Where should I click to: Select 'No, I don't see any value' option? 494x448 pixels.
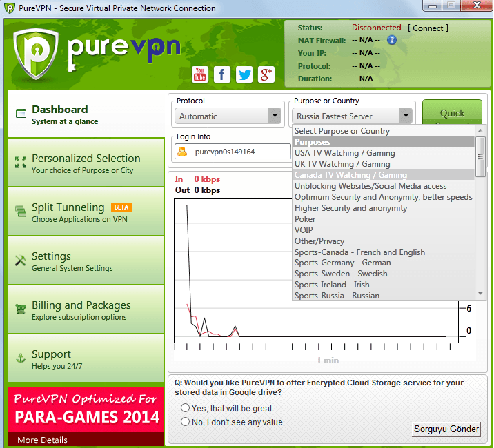click(185, 422)
